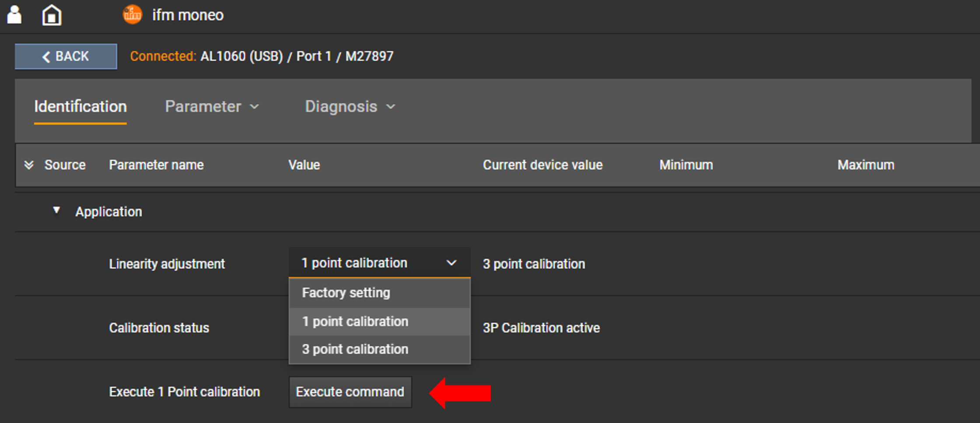
Task: Click the BACK button
Action: (x=66, y=56)
